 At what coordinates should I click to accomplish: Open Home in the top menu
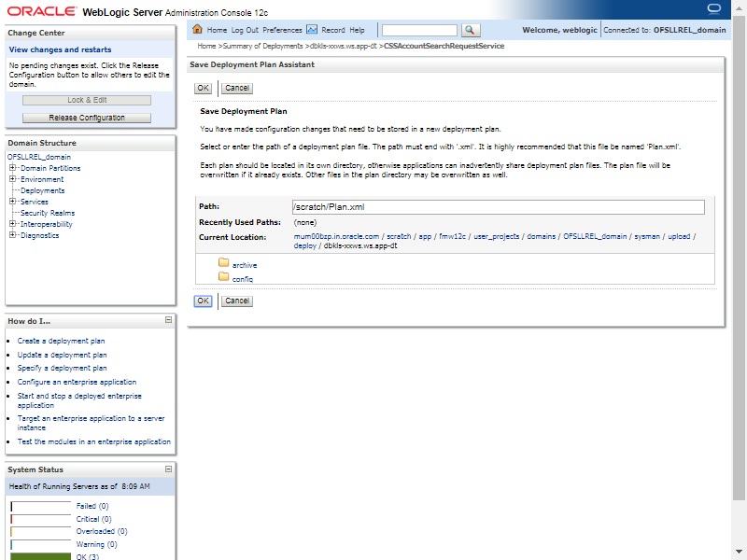(217, 30)
